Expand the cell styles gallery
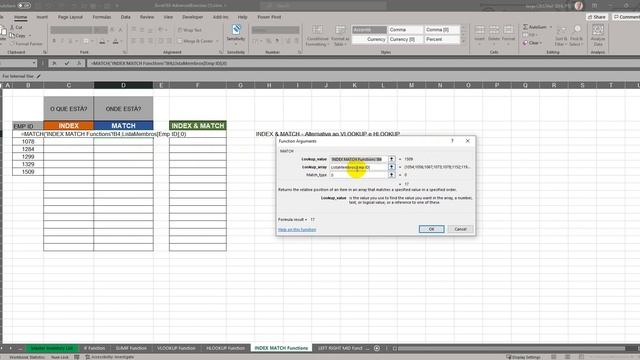 [463, 41]
